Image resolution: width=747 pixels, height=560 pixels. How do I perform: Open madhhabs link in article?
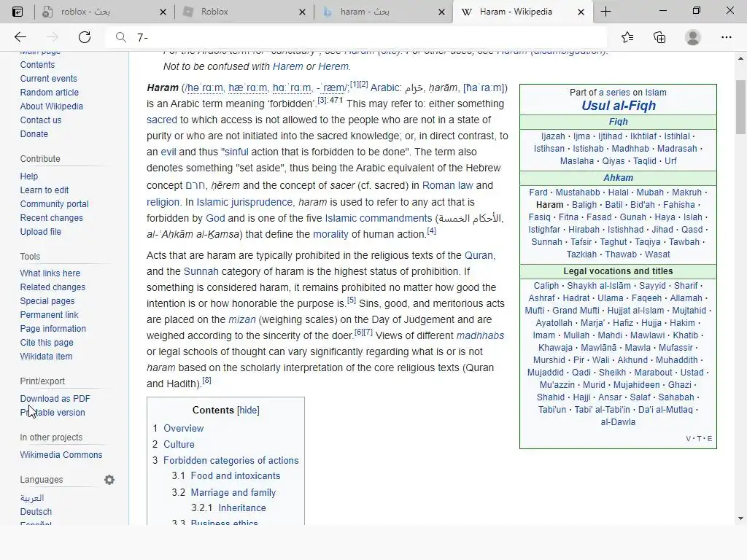tap(480, 335)
